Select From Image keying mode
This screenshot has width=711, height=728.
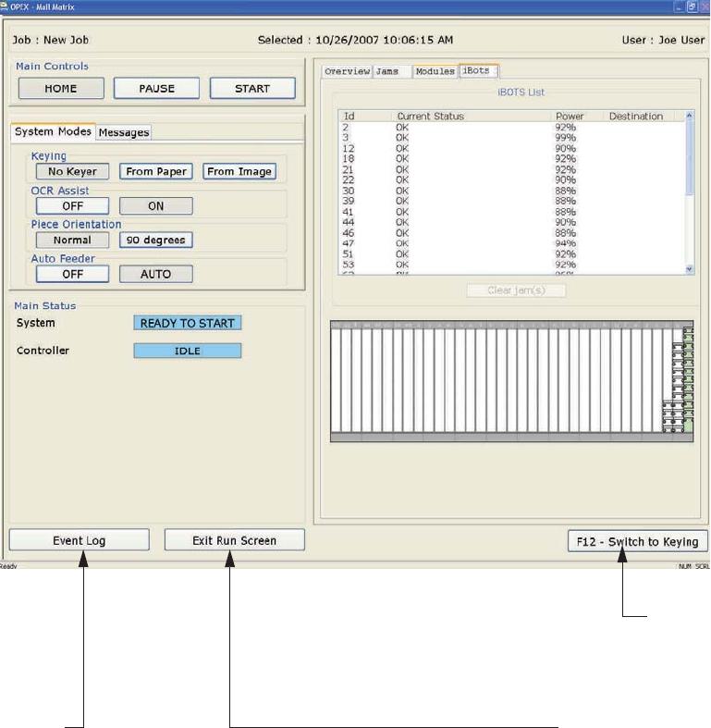click(239, 171)
